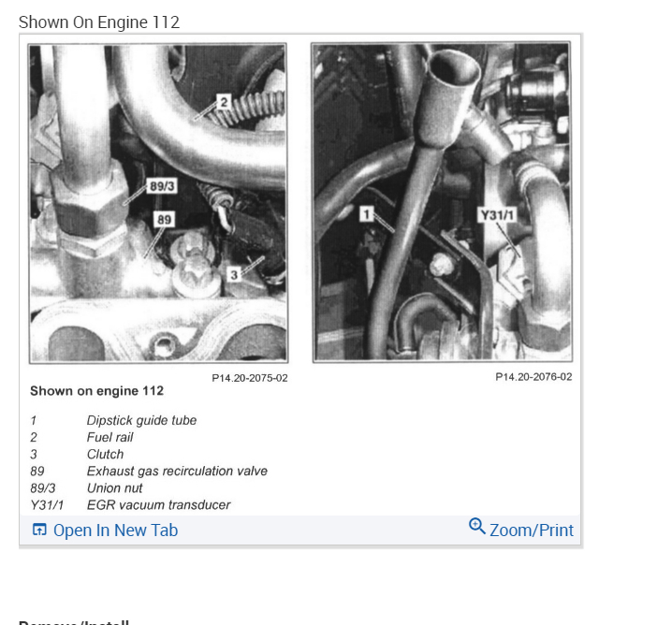This screenshot has width=672, height=625.
Task: Open image via Open In New Tab link
Action: [115, 531]
